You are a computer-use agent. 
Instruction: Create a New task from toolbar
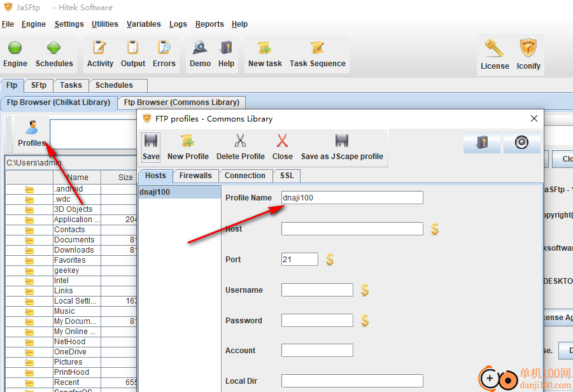coord(265,54)
